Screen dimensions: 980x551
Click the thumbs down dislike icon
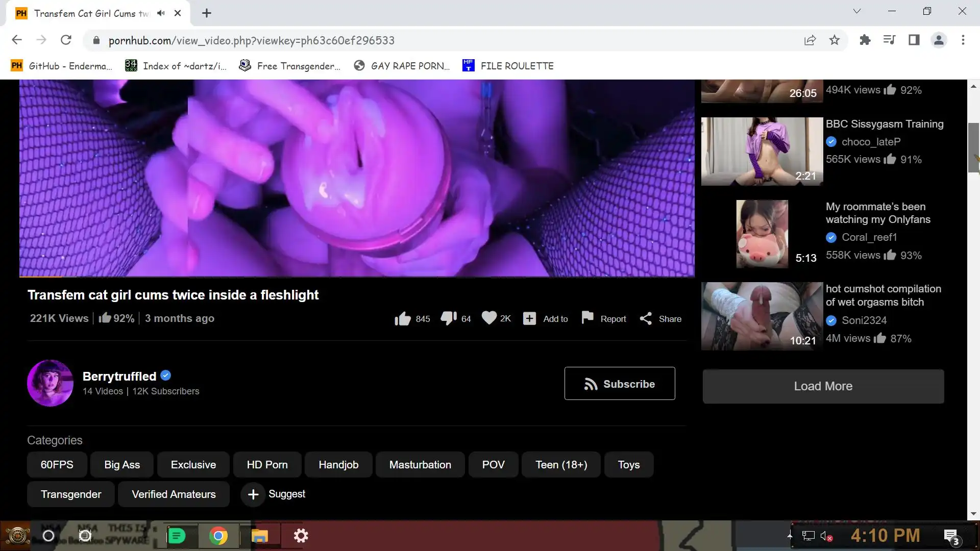point(448,318)
